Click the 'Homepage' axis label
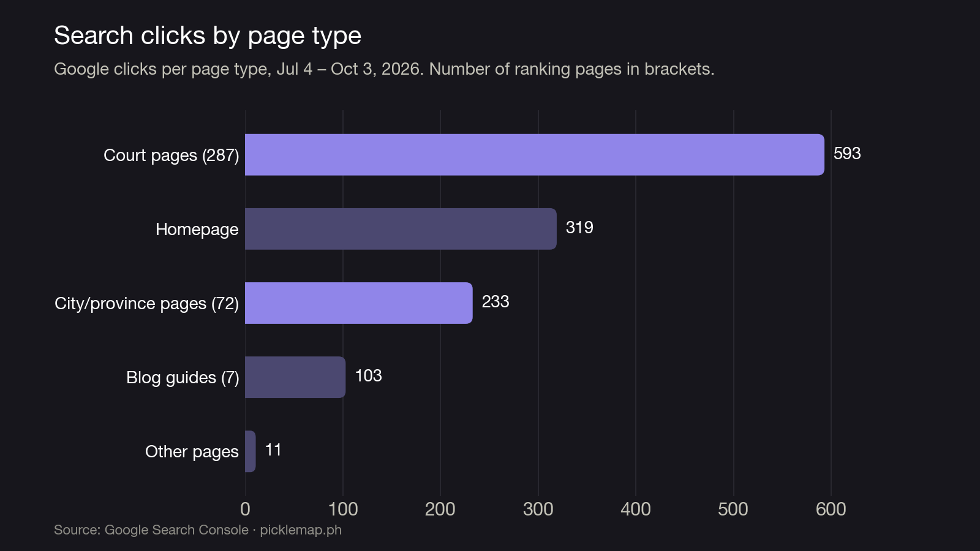 point(197,230)
